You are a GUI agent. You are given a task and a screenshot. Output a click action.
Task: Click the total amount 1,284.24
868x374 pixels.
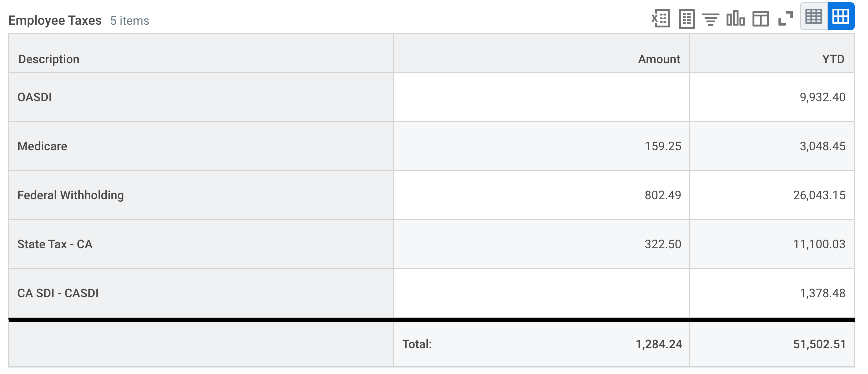tap(659, 344)
